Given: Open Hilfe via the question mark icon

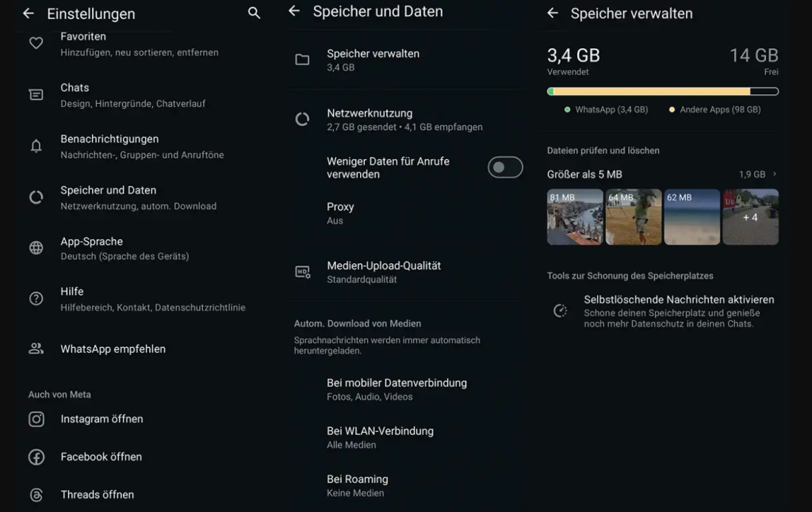Looking at the screenshot, I should 36,298.
